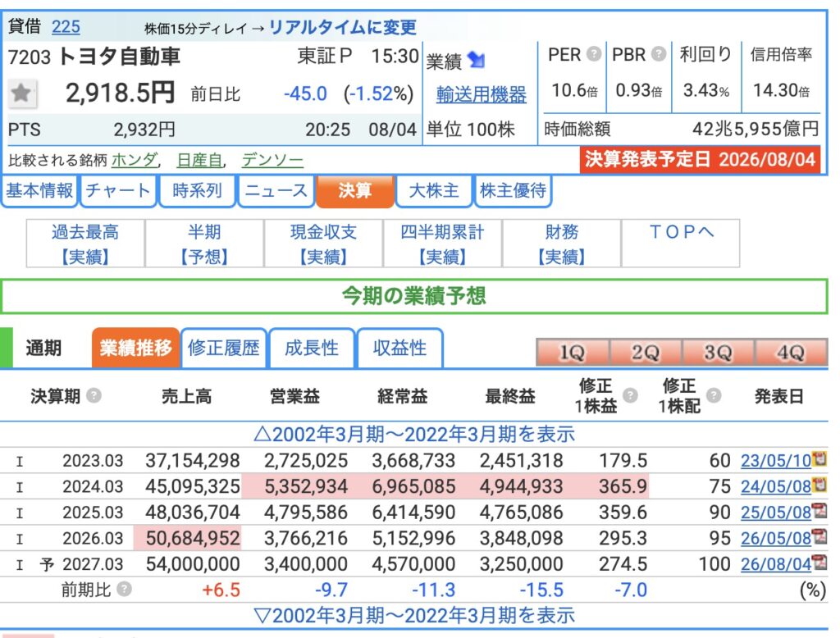
Task: Click 決算発表予定日 2026/08/04 banner
Action: [700, 160]
